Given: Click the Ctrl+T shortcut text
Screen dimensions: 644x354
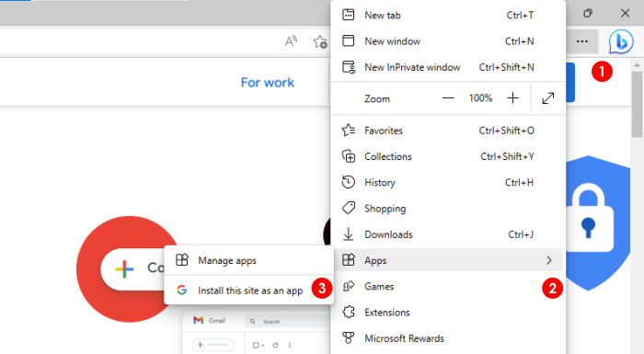Looking at the screenshot, I should point(520,16).
